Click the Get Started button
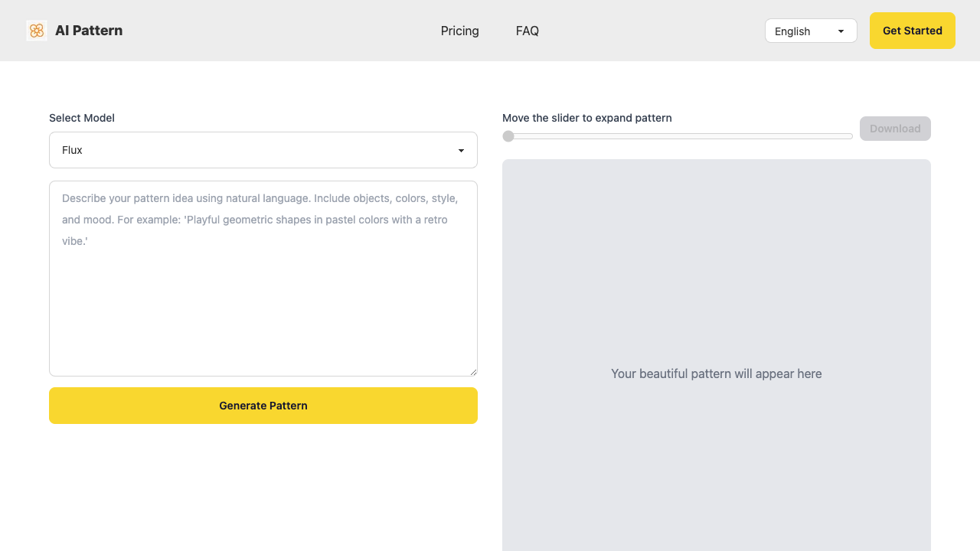Viewport: 980px width, 551px height. click(912, 31)
